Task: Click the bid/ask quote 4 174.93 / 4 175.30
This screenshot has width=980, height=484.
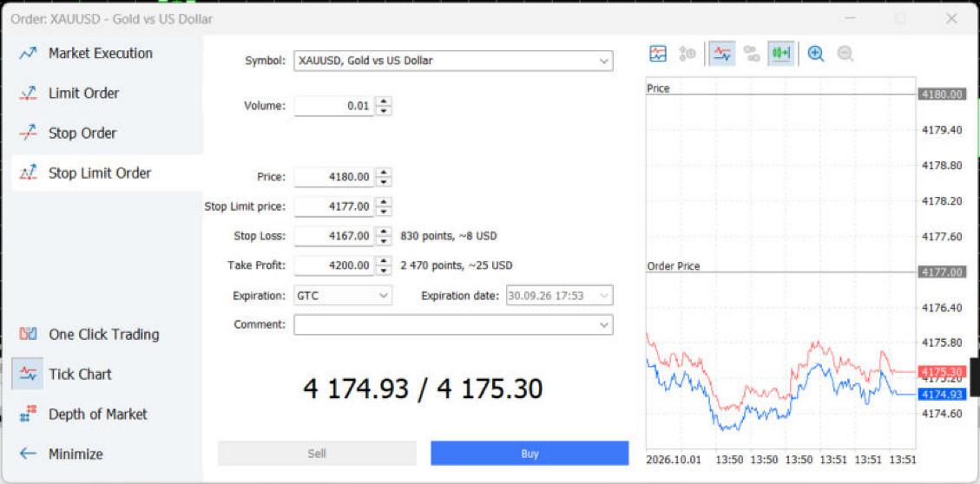Action: pyautogui.click(x=423, y=389)
